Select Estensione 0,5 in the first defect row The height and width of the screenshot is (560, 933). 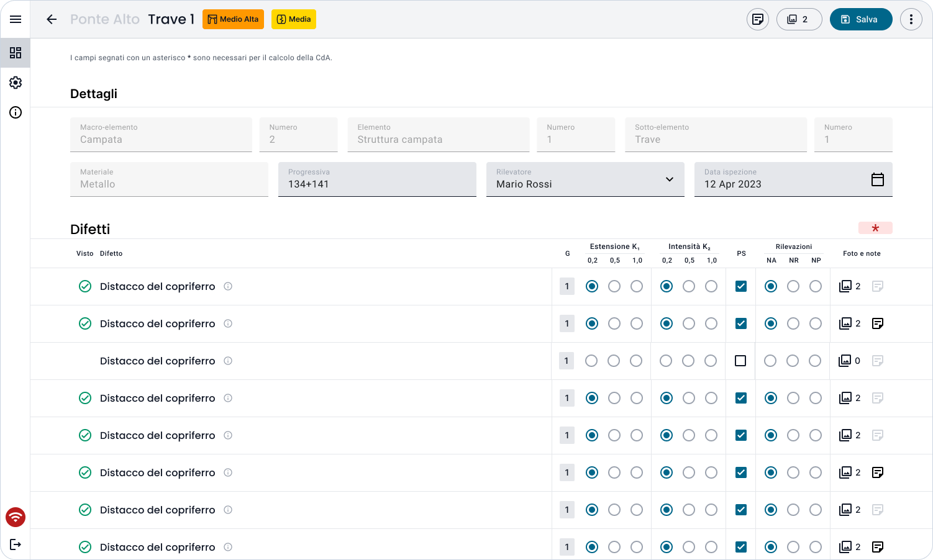coord(614,286)
